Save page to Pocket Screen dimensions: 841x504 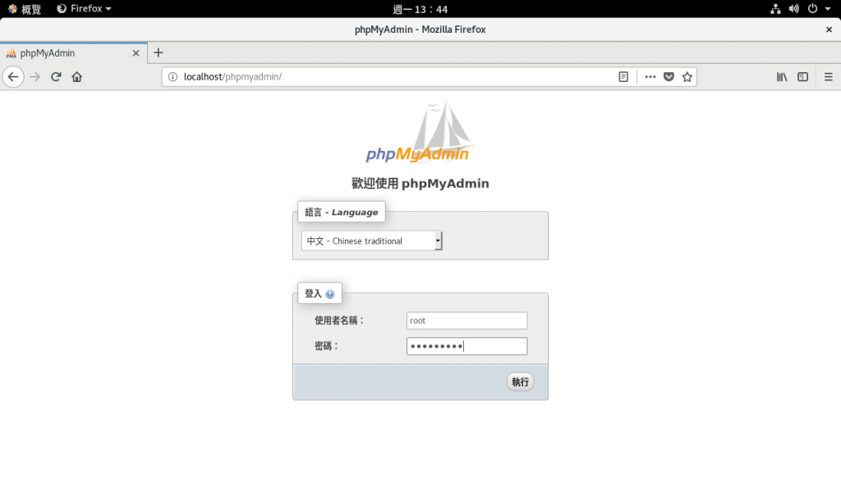(x=669, y=76)
